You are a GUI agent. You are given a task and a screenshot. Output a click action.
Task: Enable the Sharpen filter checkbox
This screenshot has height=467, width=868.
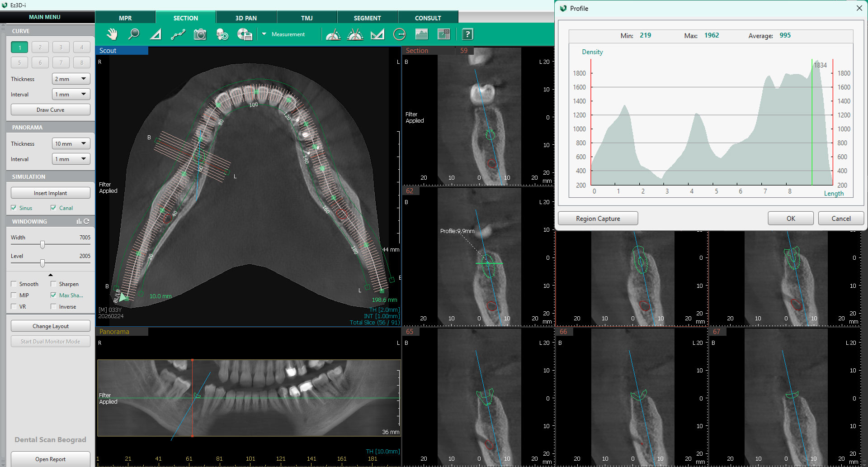point(53,284)
